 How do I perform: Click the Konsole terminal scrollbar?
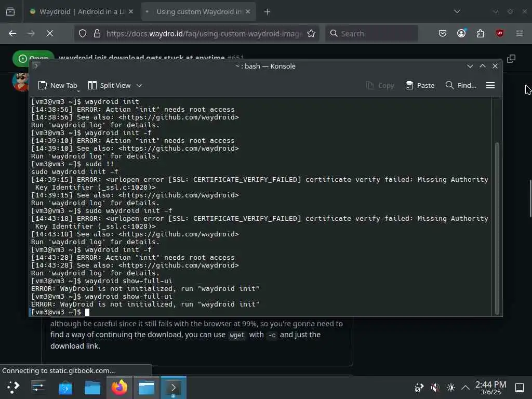(x=497, y=228)
